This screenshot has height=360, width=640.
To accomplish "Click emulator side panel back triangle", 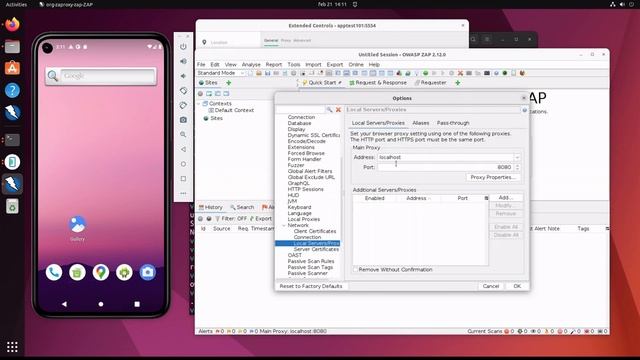I will click(x=183, y=149).
